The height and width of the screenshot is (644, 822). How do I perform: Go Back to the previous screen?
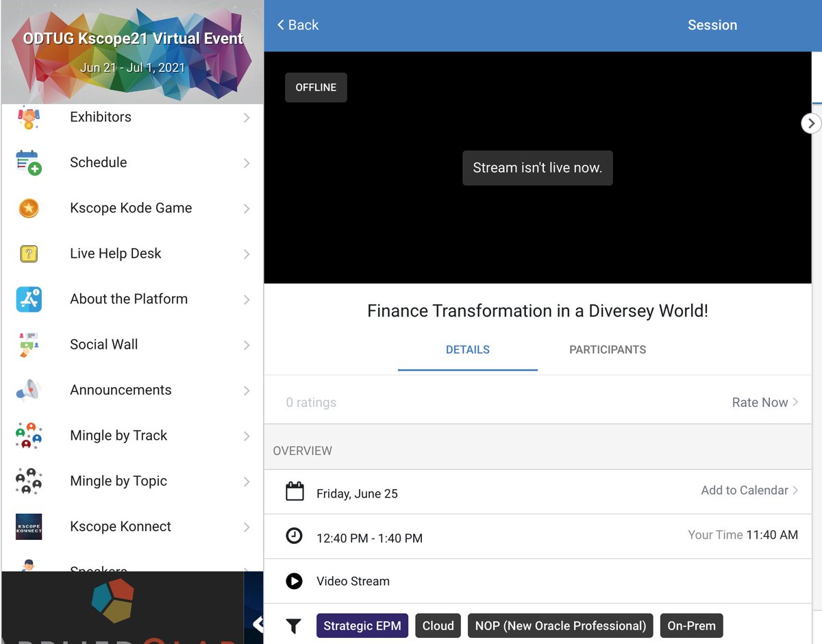pos(298,25)
